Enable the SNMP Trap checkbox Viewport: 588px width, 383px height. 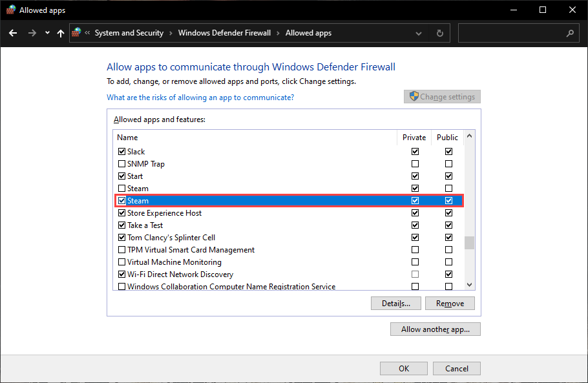(x=121, y=164)
